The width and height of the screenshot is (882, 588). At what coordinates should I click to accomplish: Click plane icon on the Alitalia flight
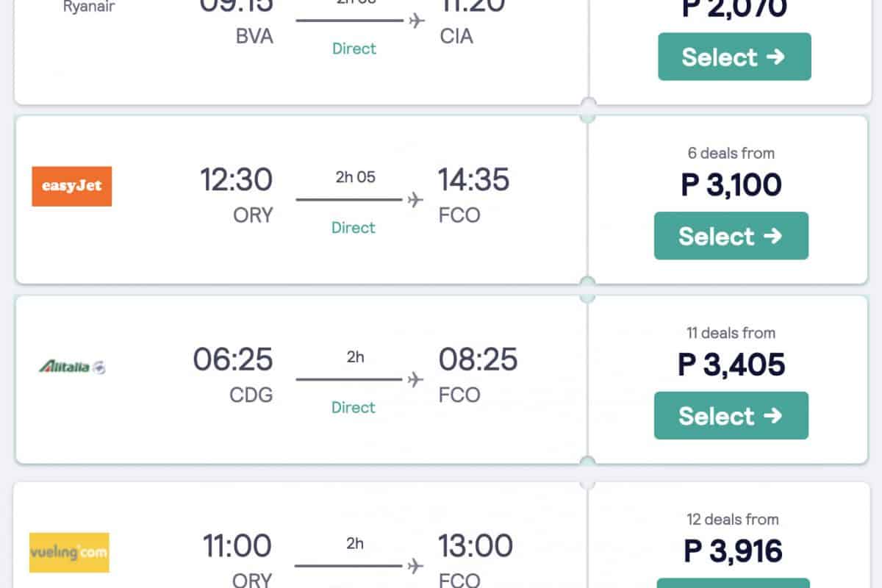(x=416, y=379)
